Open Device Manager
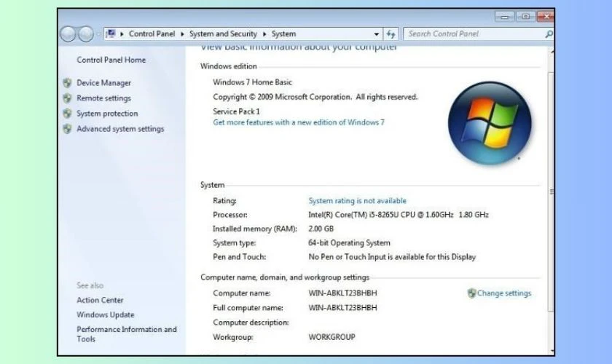612x364 pixels. pos(103,83)
